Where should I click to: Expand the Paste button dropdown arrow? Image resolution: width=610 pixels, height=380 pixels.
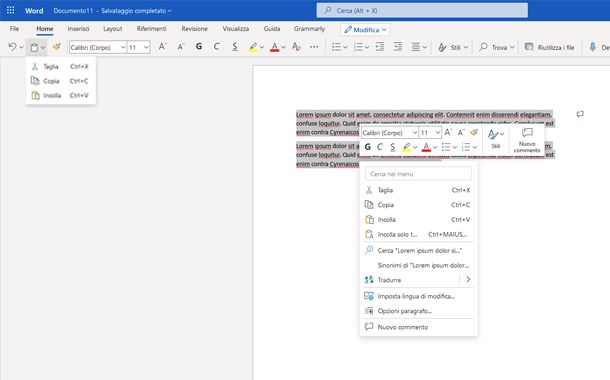[43, 47]
